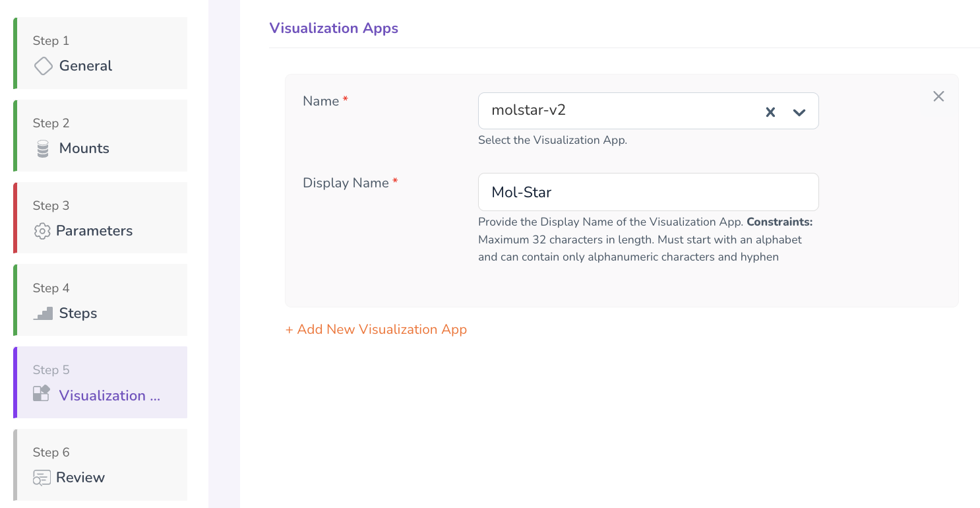Click the staircase icon beside Steps

click(x=43, y=313)
